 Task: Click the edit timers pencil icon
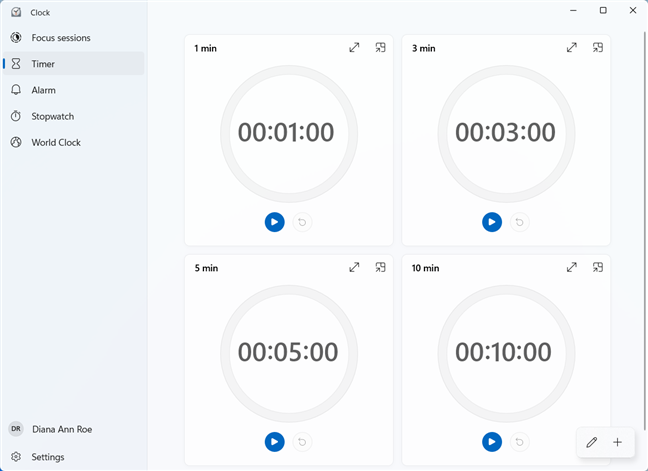pos(592,442)
